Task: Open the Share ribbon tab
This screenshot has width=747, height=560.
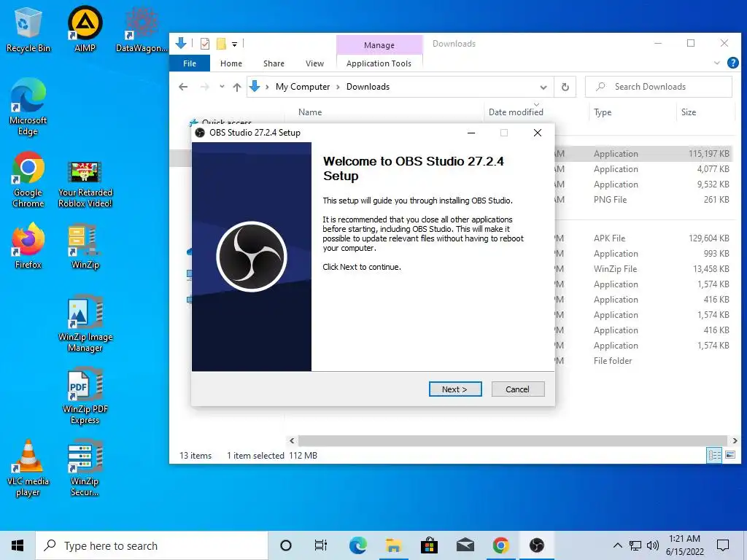Action: pos(274,63)
